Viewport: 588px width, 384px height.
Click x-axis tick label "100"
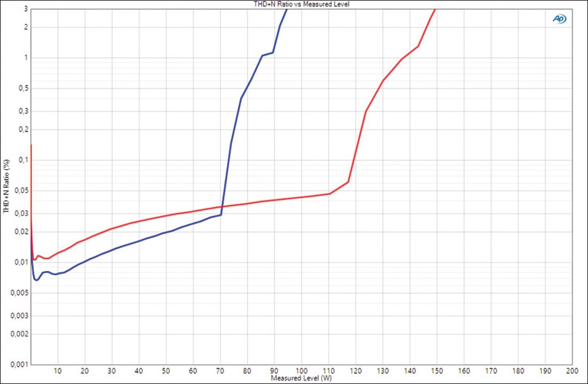(301, 371)
